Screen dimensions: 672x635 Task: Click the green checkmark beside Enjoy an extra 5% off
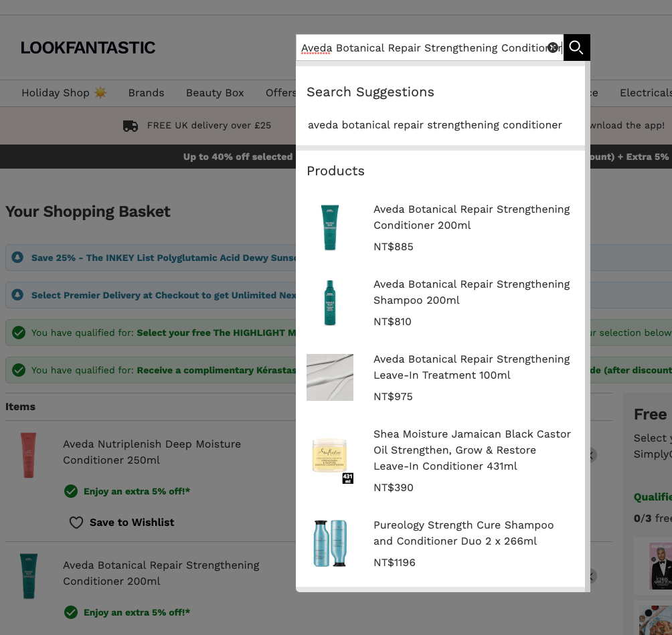pos(71,491)
